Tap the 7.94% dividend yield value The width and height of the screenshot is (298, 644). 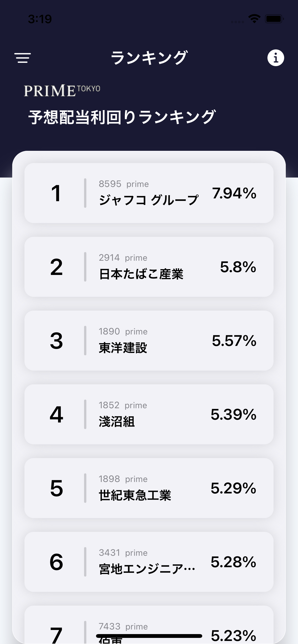234,193
